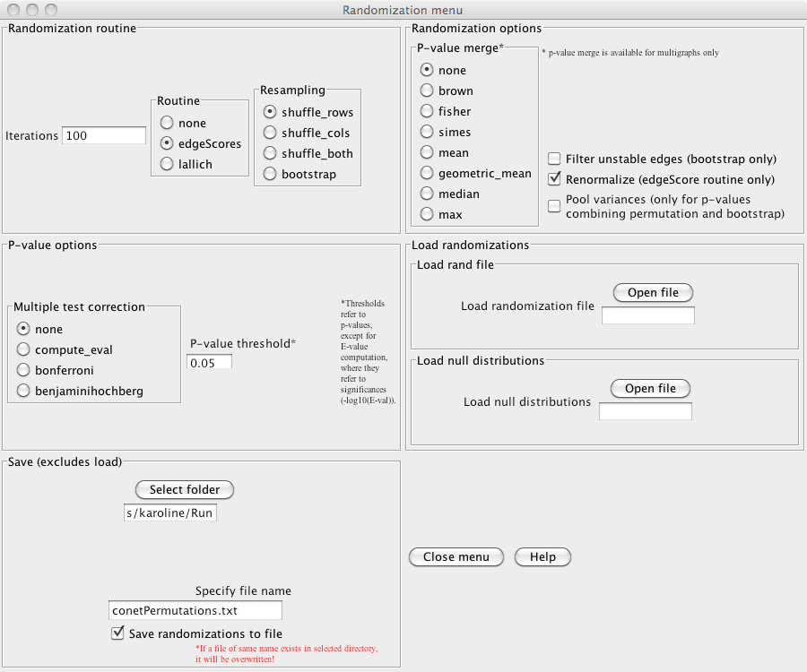This screenshot has height=672, width=807.
Task: Disable Save randomizations to file
Action: [x=117, y=633]
